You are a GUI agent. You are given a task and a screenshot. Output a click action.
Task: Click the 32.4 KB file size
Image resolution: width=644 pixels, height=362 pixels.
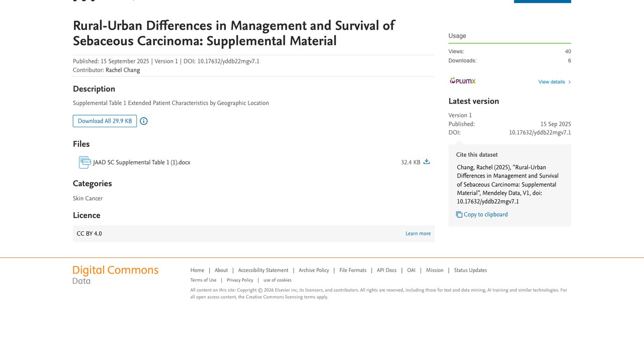411,162
